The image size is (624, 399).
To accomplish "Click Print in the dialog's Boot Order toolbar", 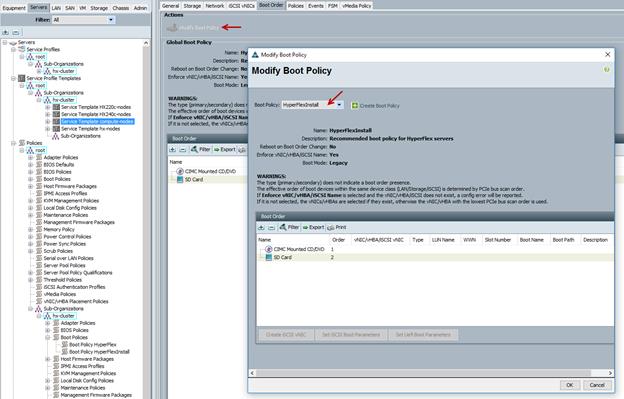I will tap(337, 227).
